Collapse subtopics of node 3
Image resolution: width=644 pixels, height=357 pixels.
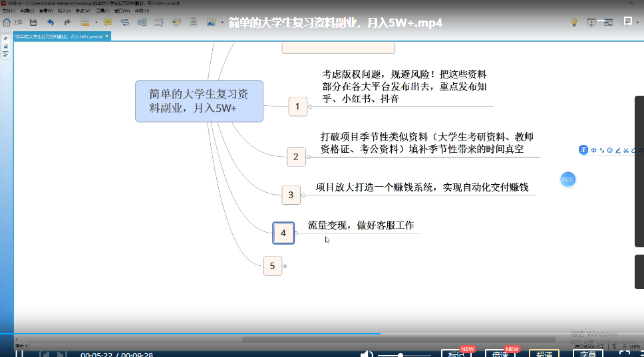[303, 195]
